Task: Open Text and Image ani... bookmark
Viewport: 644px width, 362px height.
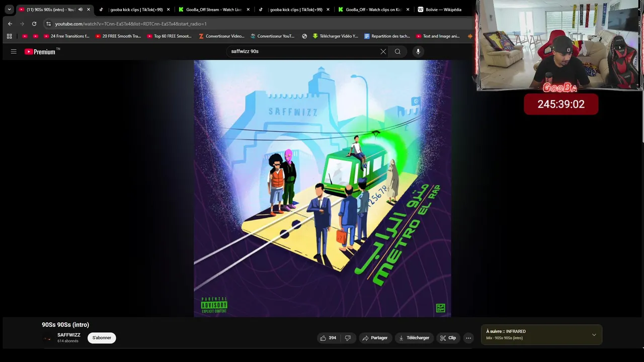Action: (x=438, y=36)
